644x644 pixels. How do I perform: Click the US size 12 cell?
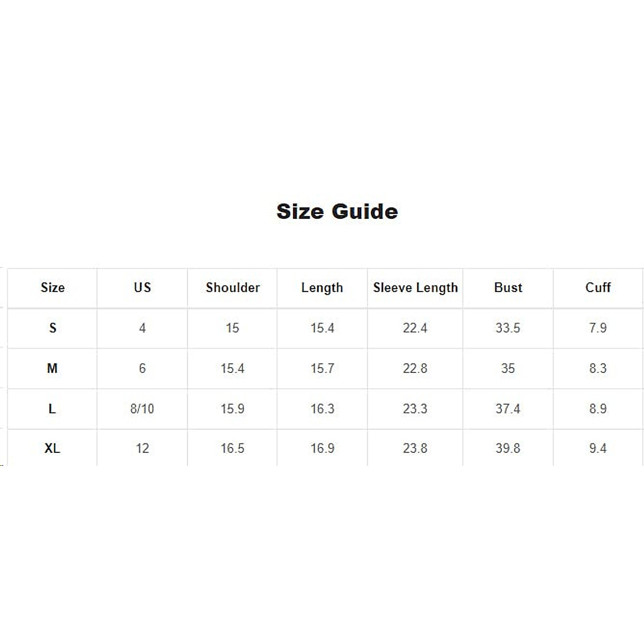tap(142, 448)
